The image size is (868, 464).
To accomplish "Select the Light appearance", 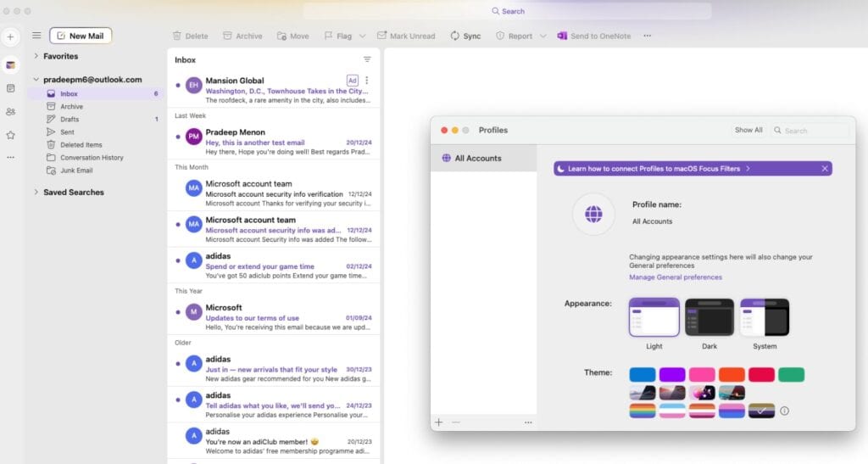I will click(x=654, y=316).
